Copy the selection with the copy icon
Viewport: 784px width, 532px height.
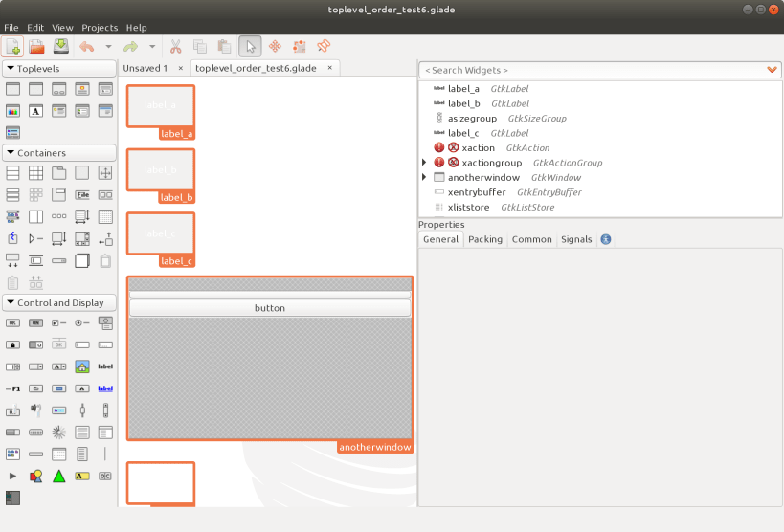(200, 47)
